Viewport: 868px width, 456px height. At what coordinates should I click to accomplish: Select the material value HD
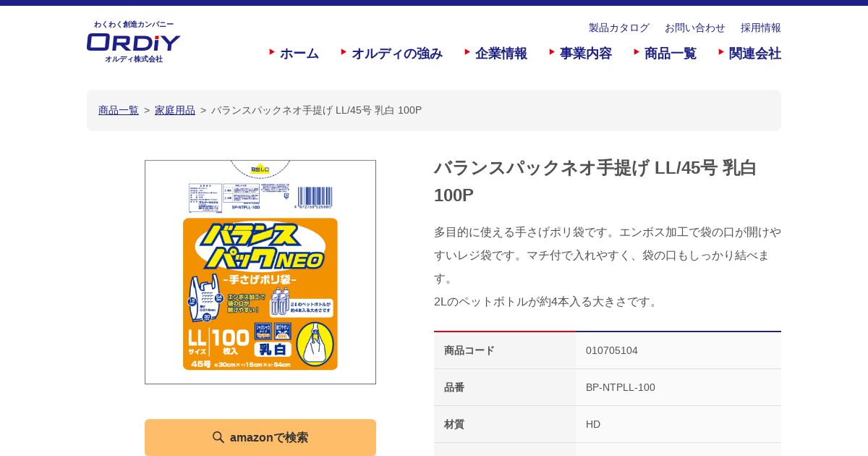(593, 424)
